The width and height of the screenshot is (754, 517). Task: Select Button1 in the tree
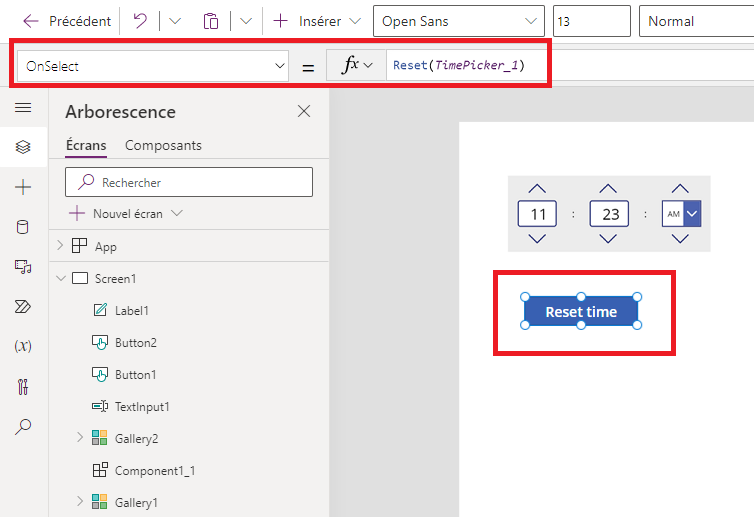pos(136,375)
